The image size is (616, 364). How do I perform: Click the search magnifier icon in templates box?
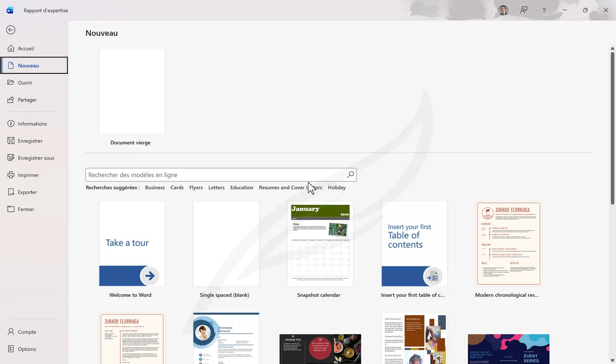click(x=351, y=175)
